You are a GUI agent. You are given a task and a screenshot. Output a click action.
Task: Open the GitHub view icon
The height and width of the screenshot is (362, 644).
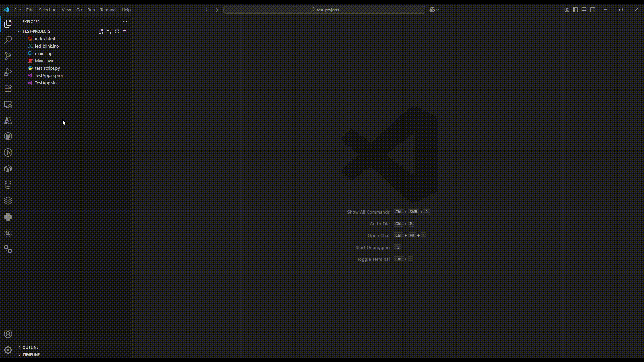pos(8,136)
